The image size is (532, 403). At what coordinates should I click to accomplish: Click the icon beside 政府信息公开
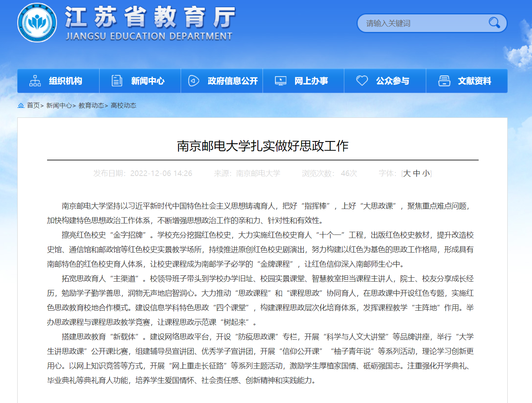coord(194,81)
